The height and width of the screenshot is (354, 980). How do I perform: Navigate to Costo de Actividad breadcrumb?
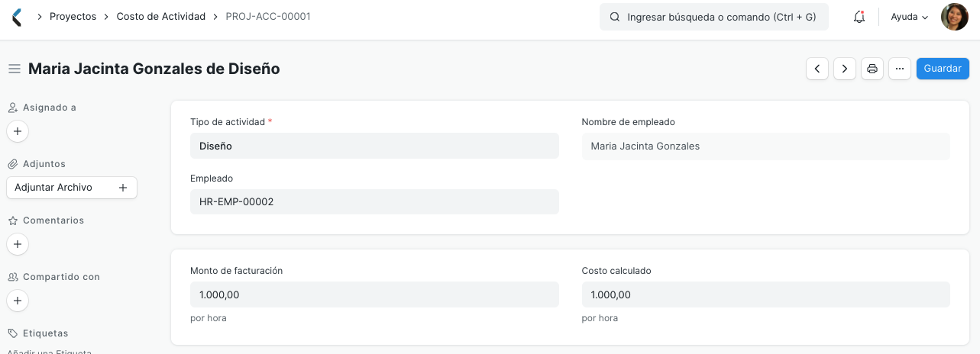tap(161, 16)
